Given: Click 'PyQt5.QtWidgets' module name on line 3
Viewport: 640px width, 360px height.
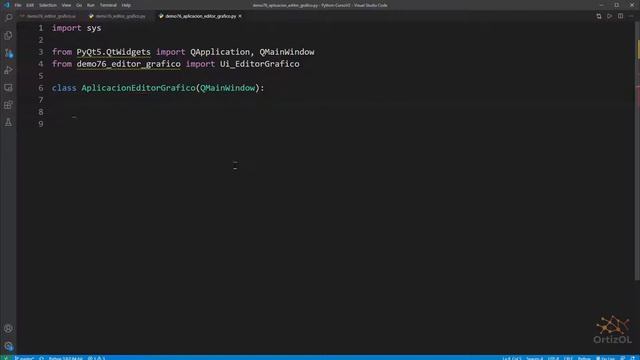Looking at the screenshot, I should (x=113, y=52).
